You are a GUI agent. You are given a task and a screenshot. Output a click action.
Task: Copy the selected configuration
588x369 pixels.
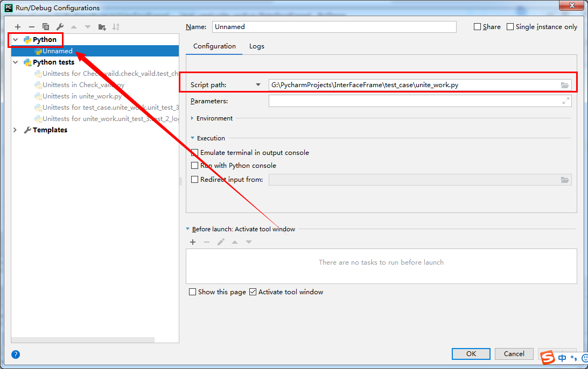coord(46,26)
